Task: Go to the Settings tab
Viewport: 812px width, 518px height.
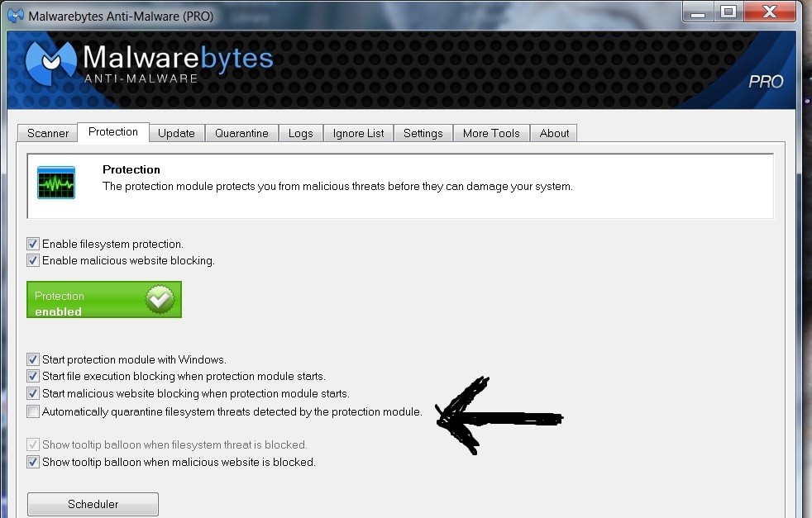Action: pos(423,134)
